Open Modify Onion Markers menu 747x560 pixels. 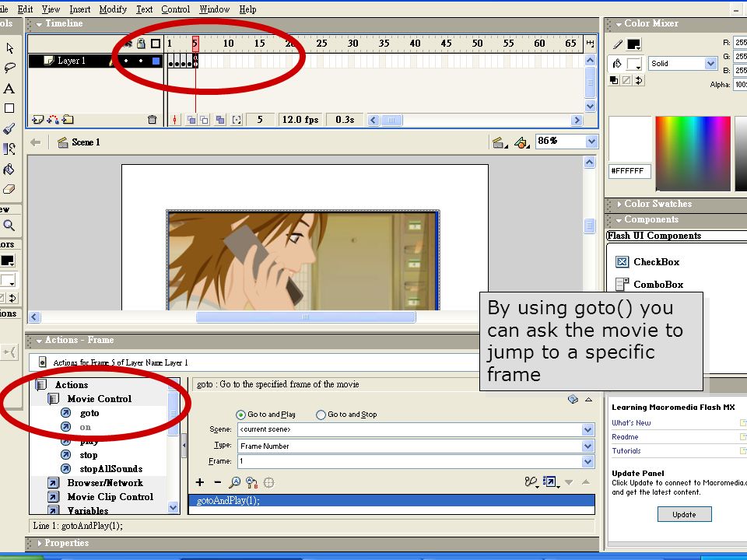tap(237, 120)
